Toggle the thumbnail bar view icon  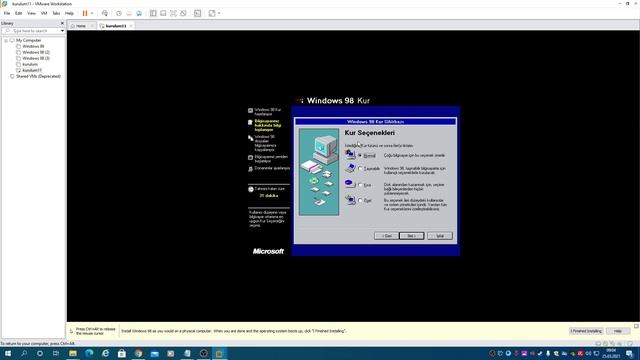tap(163, 13)
